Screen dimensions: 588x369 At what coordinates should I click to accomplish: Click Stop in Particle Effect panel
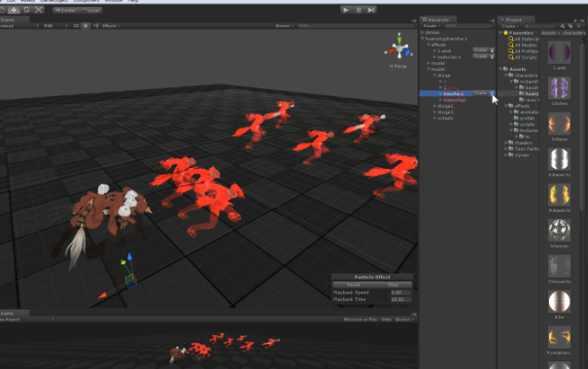[393, 285]
